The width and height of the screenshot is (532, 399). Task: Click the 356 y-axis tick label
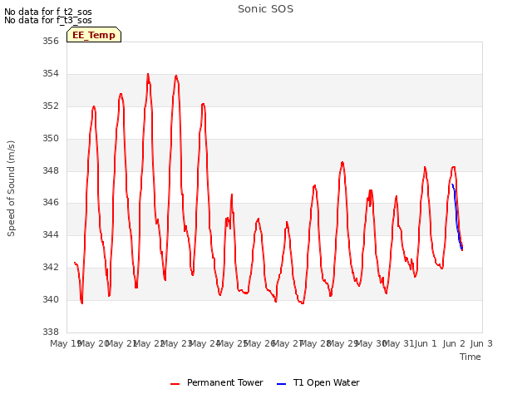(50, 41)
